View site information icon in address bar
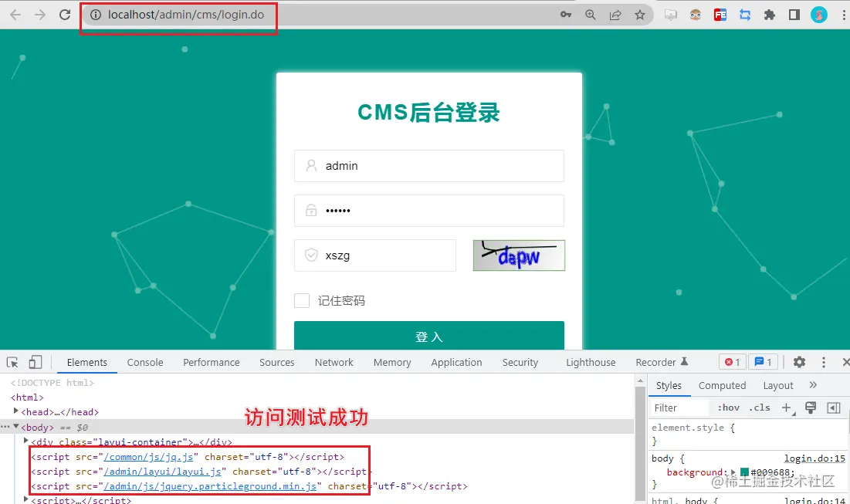850x504 pixels. tap(96, 15)
